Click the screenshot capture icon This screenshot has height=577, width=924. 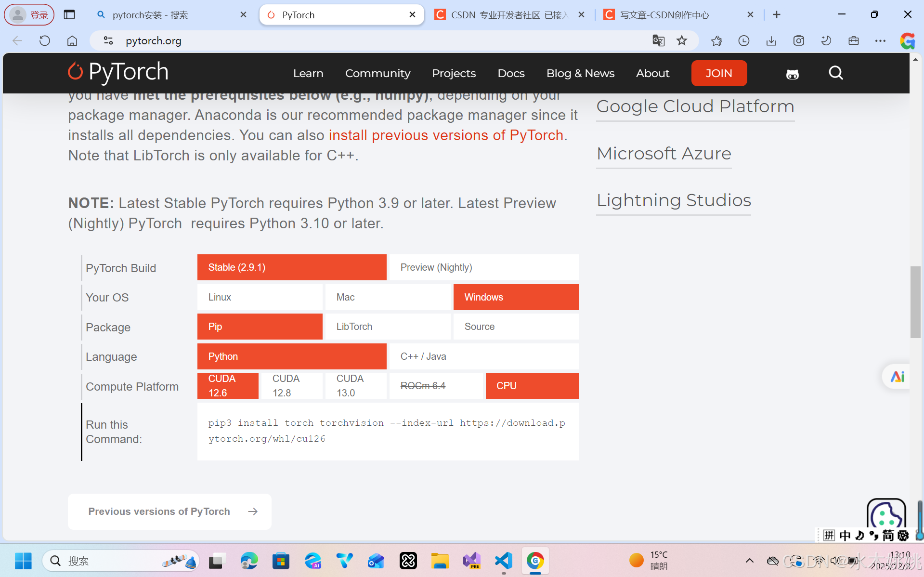point(799,41)
